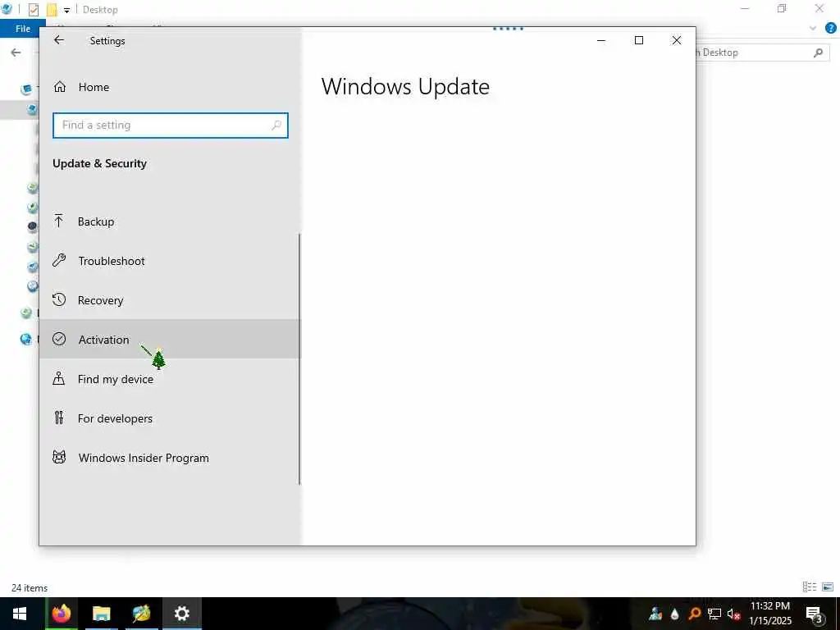Click the 24 items status text
Screen dimensions: 840x630
30,587
